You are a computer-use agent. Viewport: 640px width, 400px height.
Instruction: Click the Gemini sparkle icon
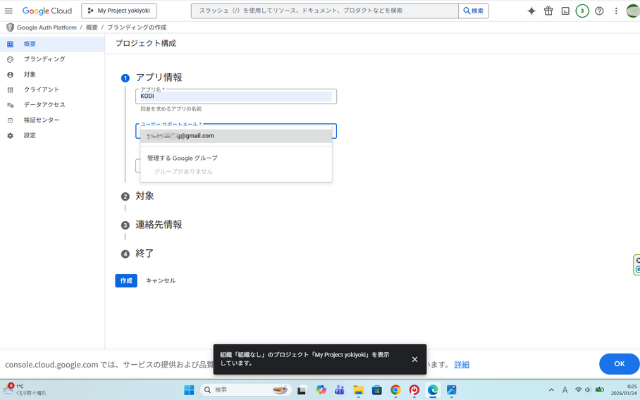pos(531,11)
